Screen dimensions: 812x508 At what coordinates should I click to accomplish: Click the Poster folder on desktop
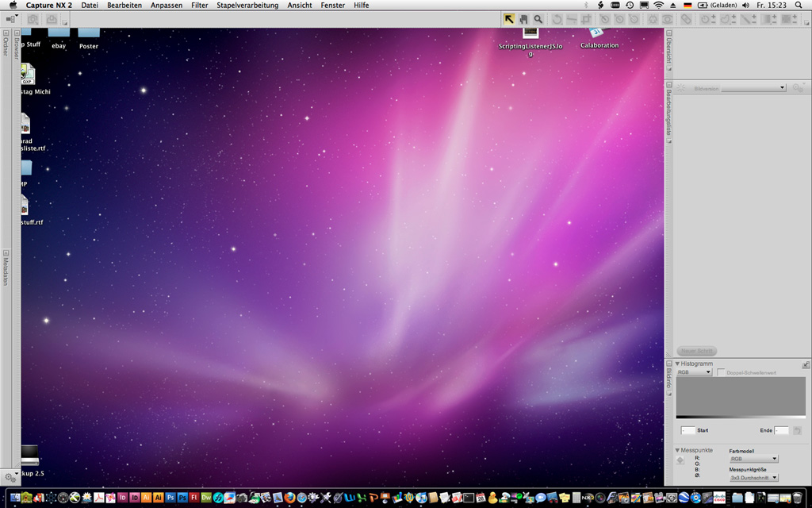point(89,40)
